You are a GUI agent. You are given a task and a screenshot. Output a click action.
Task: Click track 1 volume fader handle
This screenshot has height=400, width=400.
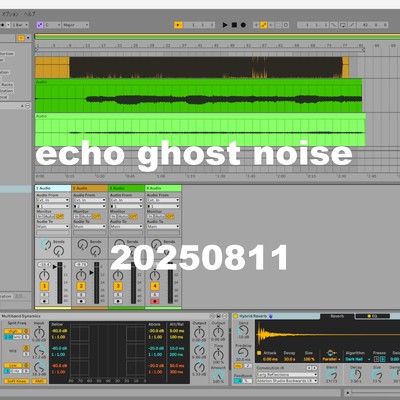point(55,267)
